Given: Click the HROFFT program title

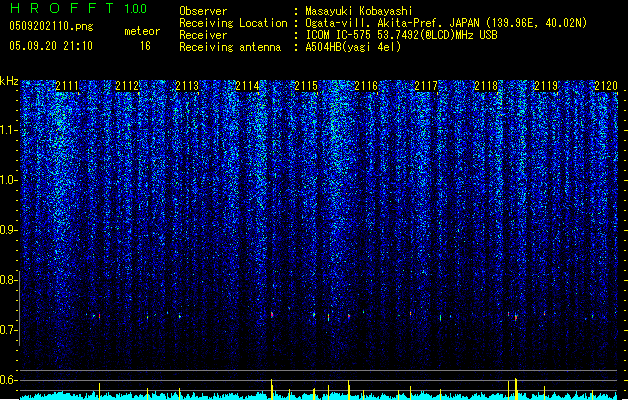Looking at the screenshot, I should (62, 8).
